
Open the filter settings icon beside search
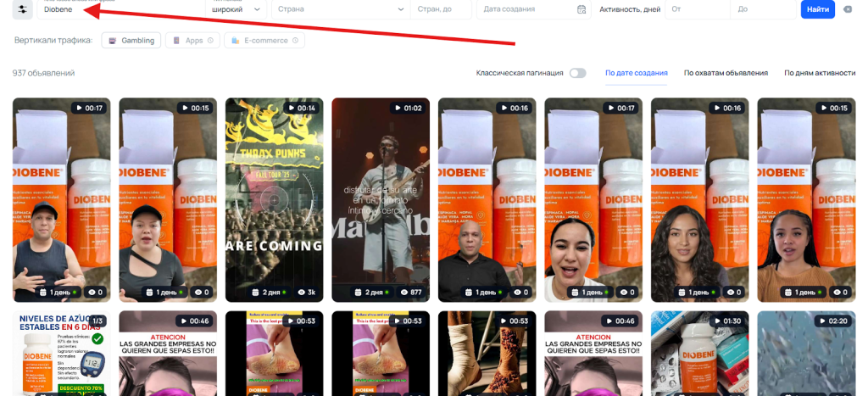pos(21,9)
